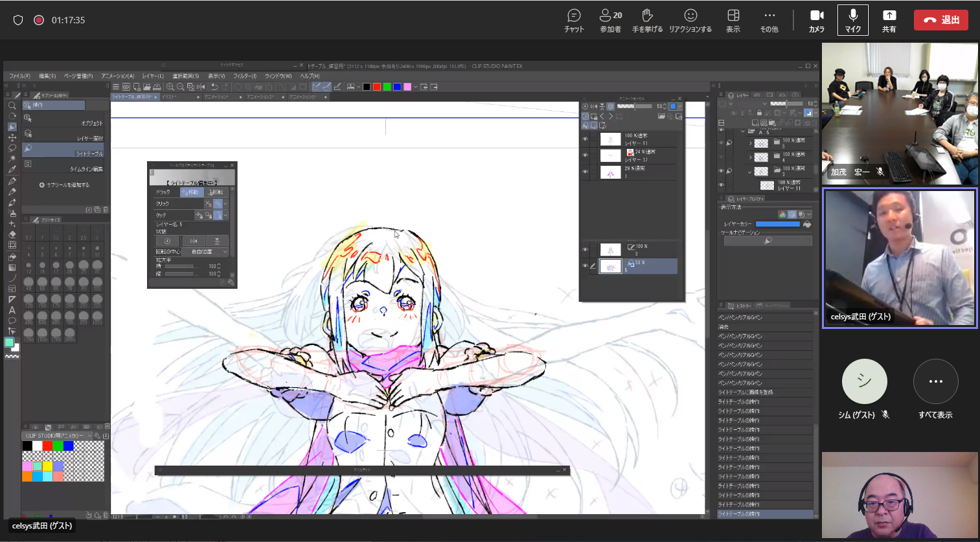Select the Fill bucket tool

[x=12, y=256]
